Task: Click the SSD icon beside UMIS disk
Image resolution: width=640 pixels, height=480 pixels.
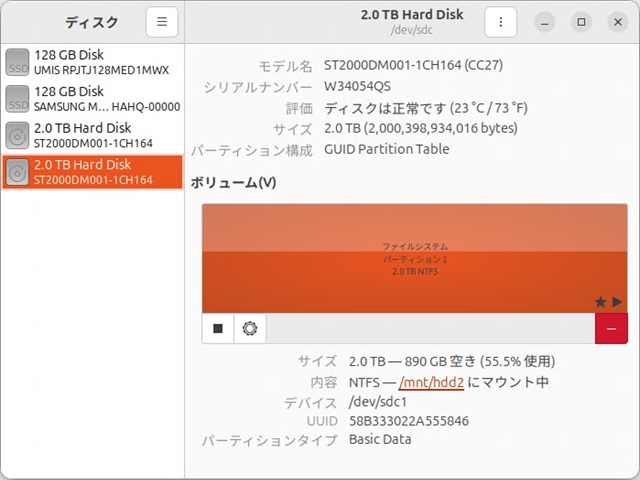Action: pyautogui.click(x=17, y=62)
